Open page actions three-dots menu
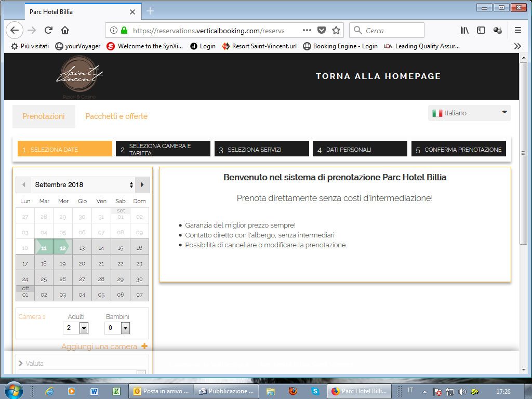This screenshot has height=399, width=532. tap(307, 30)
